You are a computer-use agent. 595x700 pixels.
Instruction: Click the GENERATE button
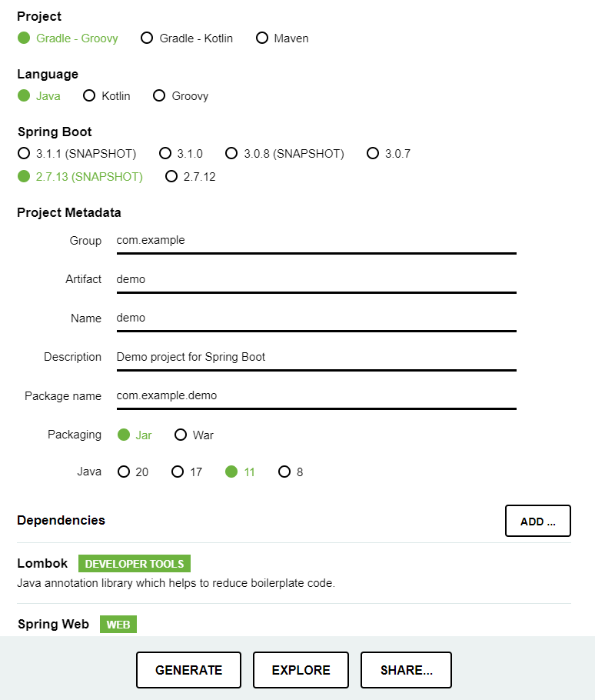click(x=188, y=670)
